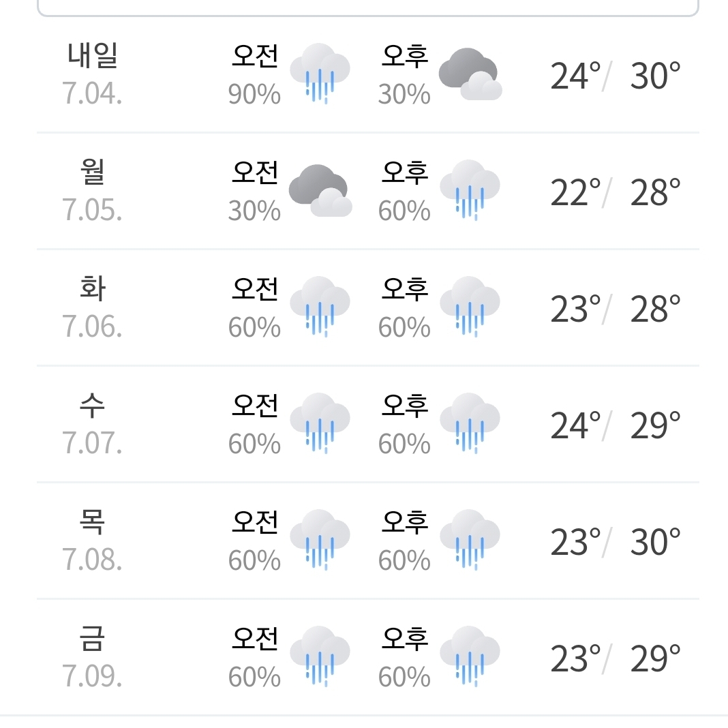Tap Monday's 22° / 28° temperature range
The width and height of the screenshot is (728, 728).
pos(616,192)
